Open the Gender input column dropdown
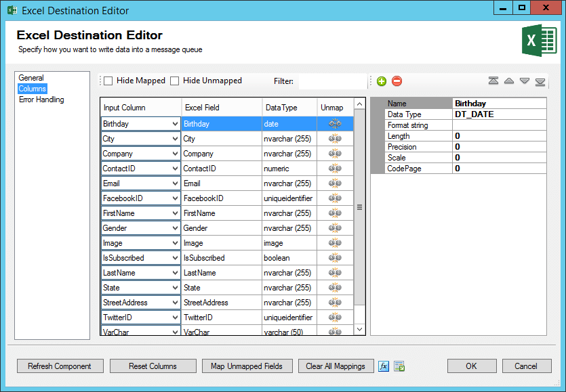Image resolution: width=566 pixels, height=392 pixels. pyautogui.click(x=175, y=228)
